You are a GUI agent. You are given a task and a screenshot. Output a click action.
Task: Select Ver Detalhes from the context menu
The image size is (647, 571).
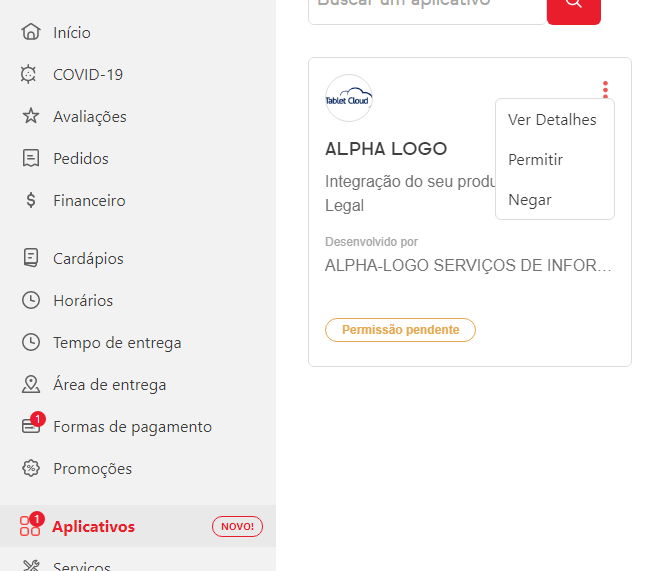click(x=552, y=120)
